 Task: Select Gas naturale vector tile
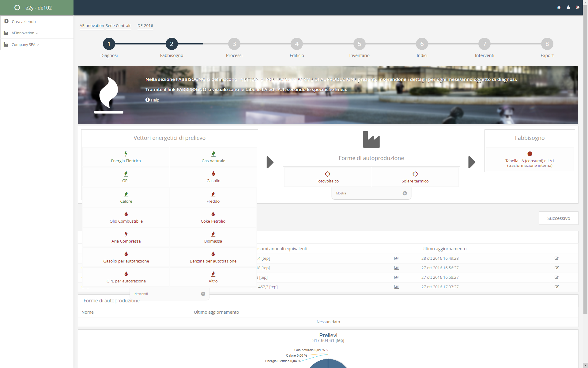[x=213, y=157]
